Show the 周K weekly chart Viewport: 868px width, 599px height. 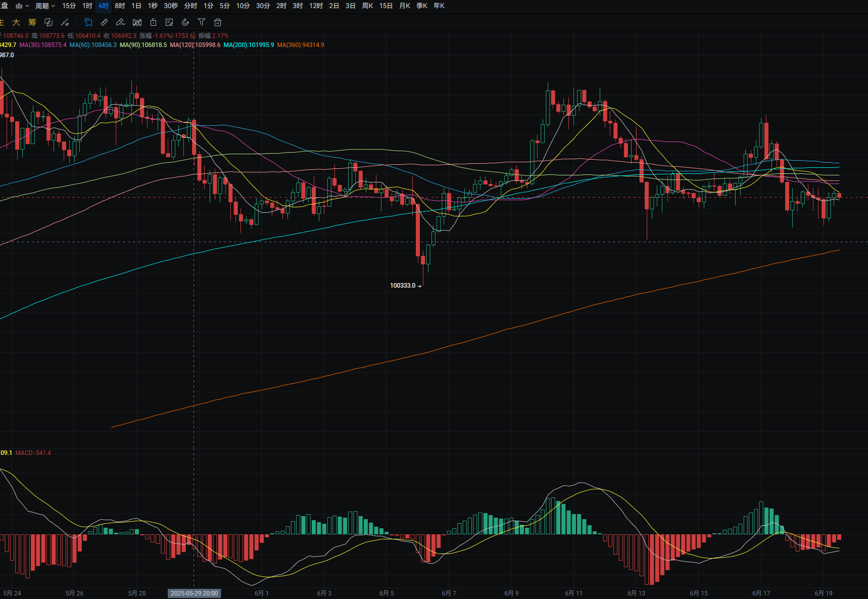pos(368,6)
